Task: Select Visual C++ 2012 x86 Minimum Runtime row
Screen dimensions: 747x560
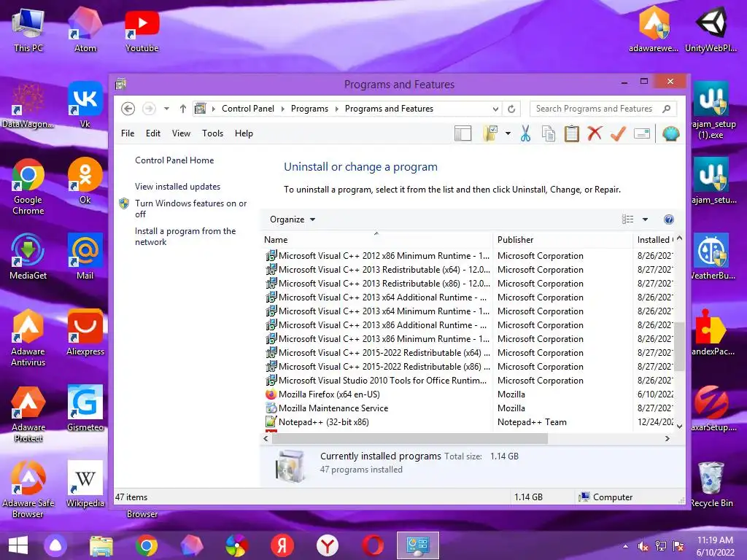Action: coord(469,256)
